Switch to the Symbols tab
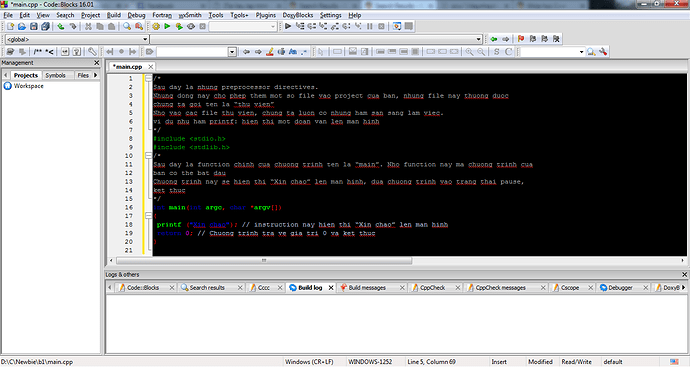 pos(55,75)
